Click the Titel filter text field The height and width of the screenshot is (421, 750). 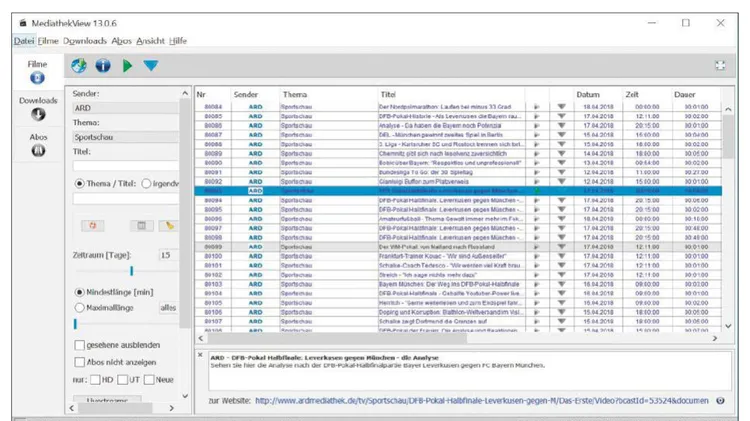pos(125,166)
